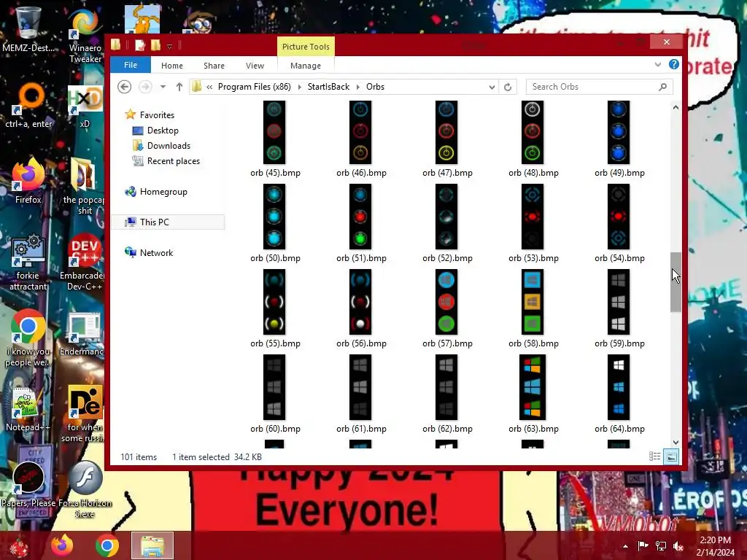The image size is (747, 560).
Task: Click the Start button ornament on taskbar
Action: tap(19, 546)
